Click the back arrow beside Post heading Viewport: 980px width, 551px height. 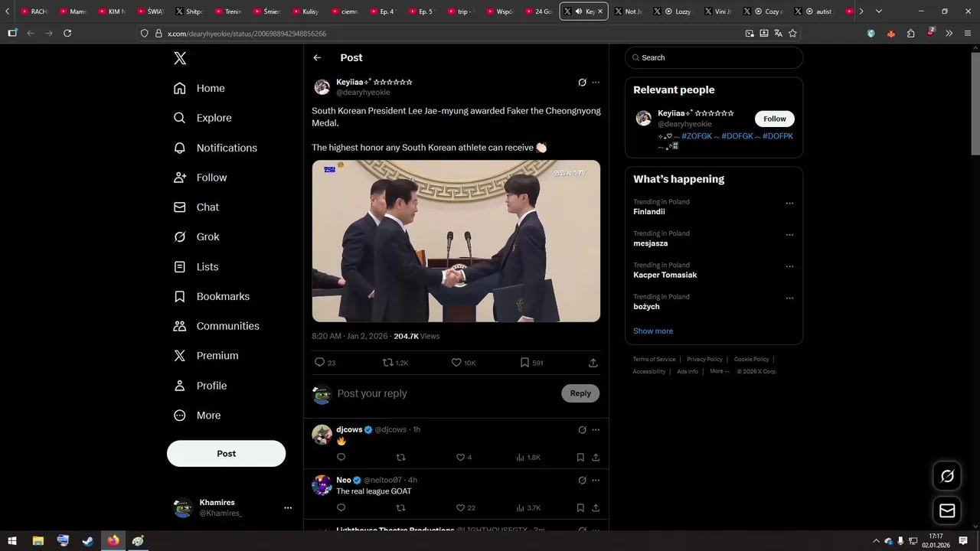coord(317,57)
